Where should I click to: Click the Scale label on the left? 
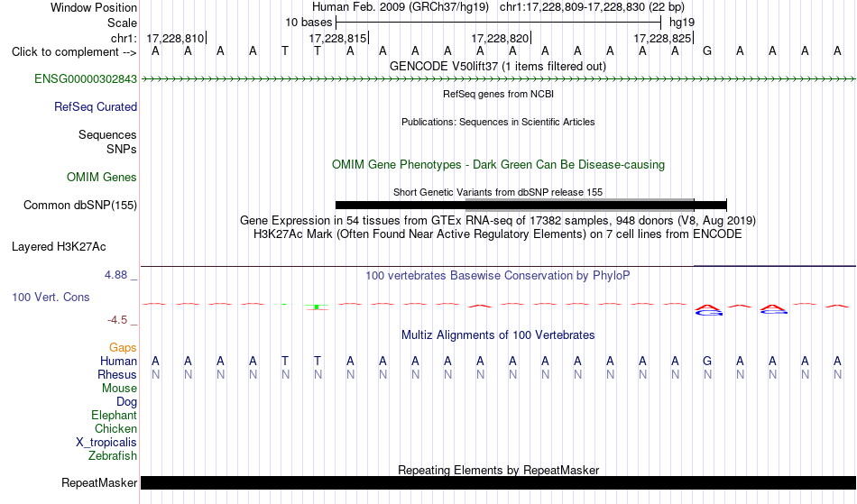pos(122,23)
